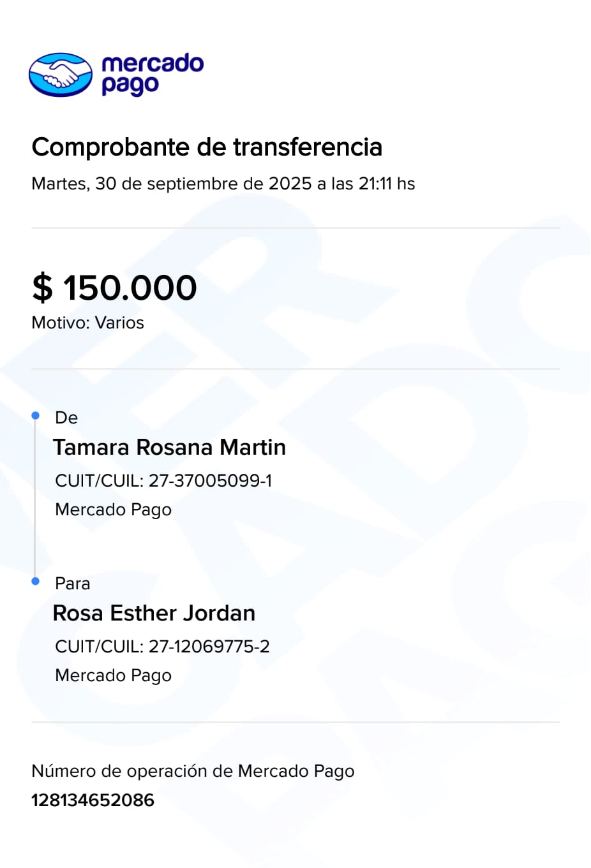591x868 pixels.
Task: Select the Comprobante de transferencia heading
Action: [x=207, y=147]
